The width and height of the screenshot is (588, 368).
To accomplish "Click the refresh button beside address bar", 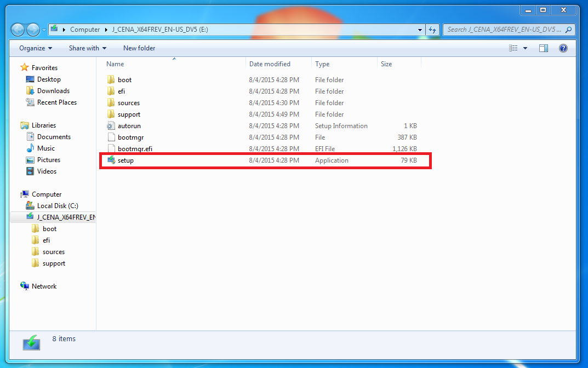I will pyautogui.click(x=433, y=30).
